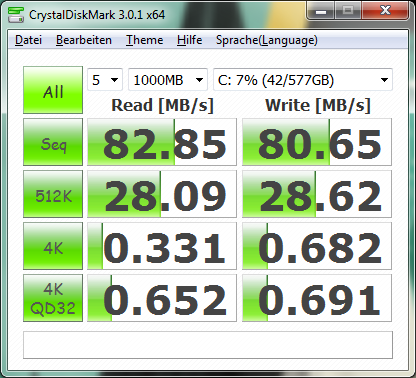Click the Seq write result 80.65
416x378 pixels.
pos(317,142)
